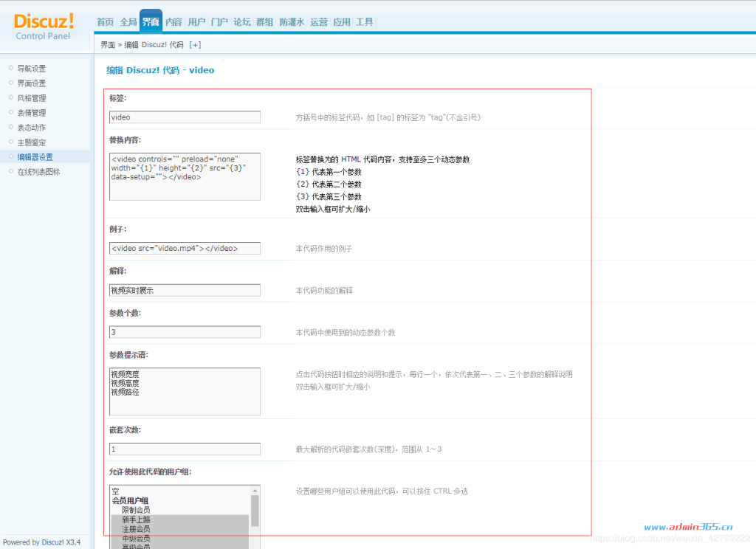Open 表情管理 in the sidebar

click(32, 113)
